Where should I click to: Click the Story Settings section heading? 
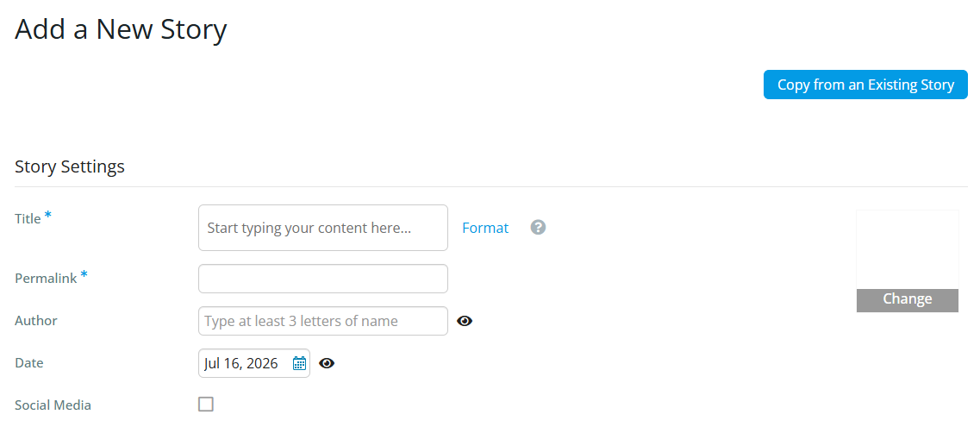pos(69,167)
